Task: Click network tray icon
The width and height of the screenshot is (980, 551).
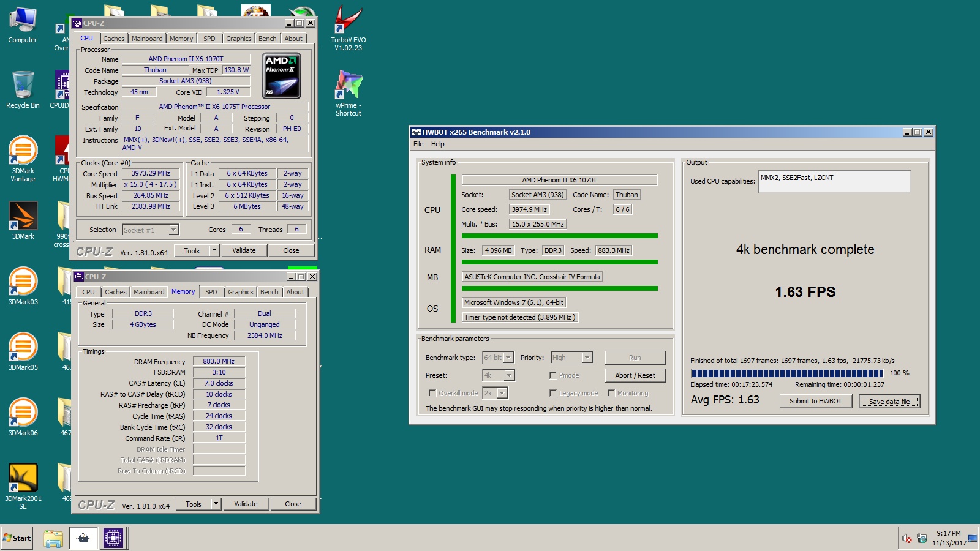Action: point(922,539)
